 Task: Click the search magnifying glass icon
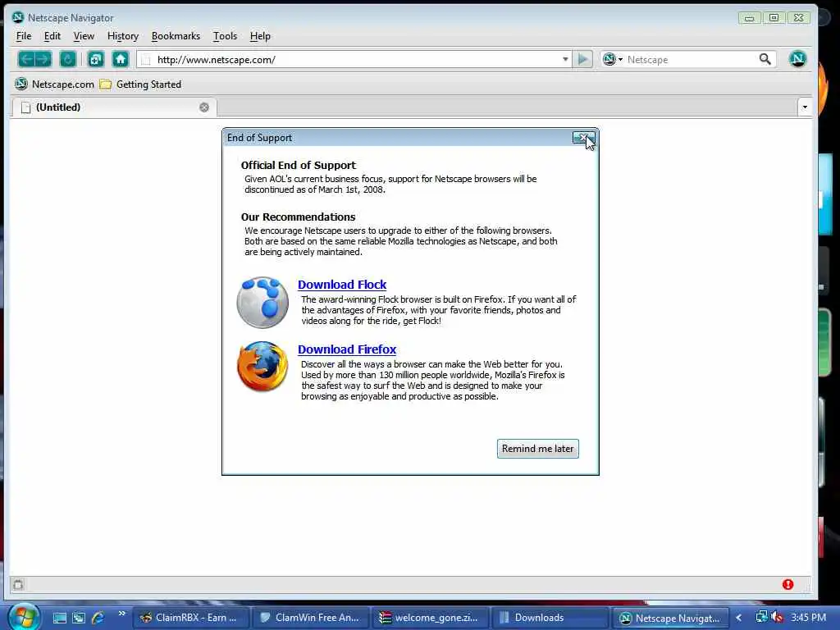765,59
